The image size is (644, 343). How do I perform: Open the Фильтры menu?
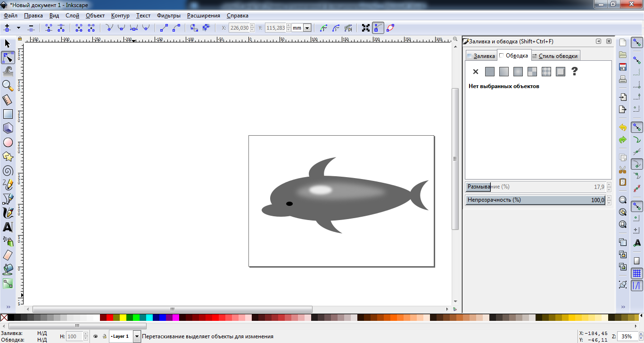169,16
